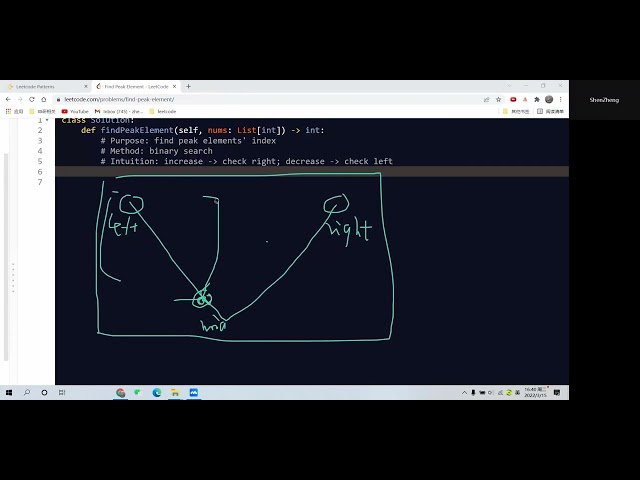Open the Chrome profile avatar
This screenshot has width=640, height=480.
coord(549,99)
